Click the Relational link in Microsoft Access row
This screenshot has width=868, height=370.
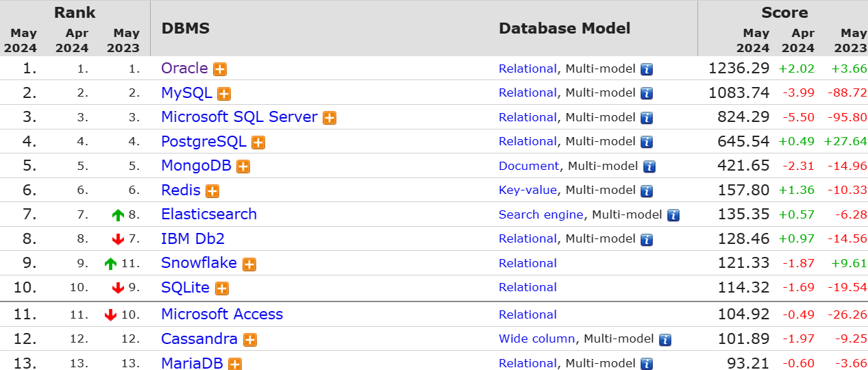click(x=528, y=314)
